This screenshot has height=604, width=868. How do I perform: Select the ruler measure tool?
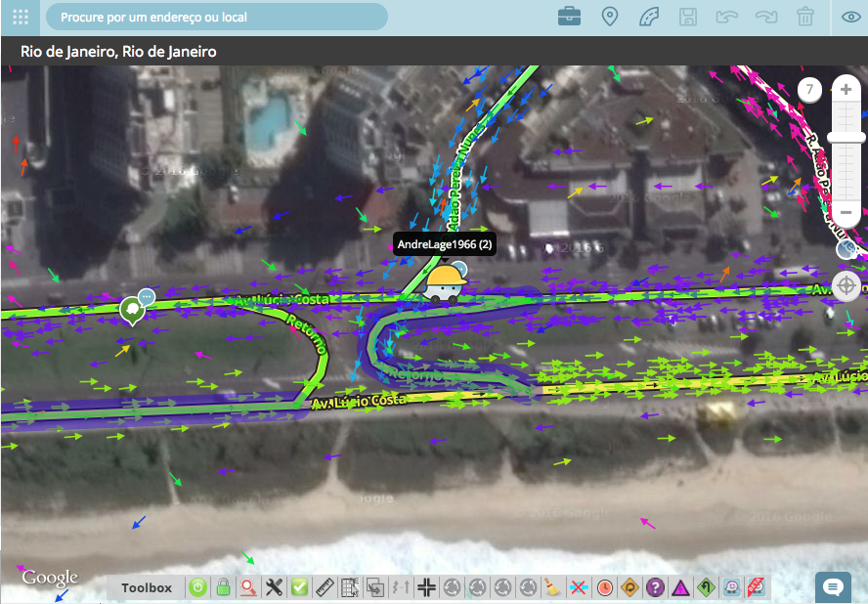point(325,587)
